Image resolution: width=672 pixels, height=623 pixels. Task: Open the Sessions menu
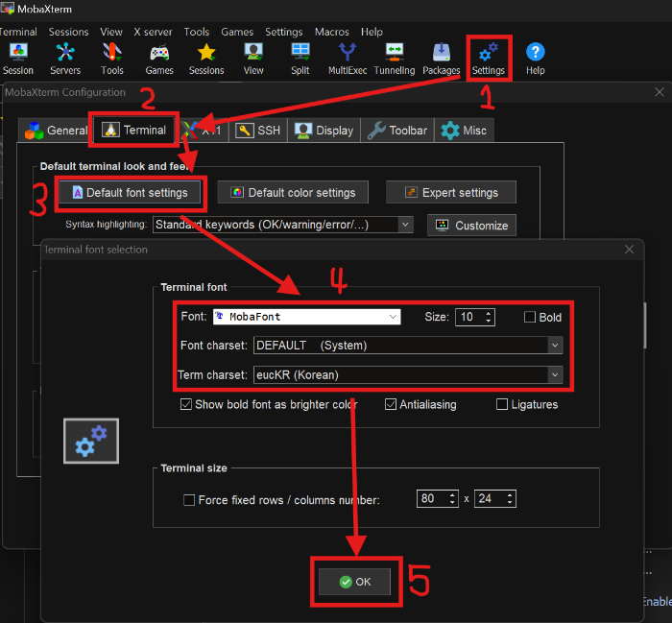68,32
